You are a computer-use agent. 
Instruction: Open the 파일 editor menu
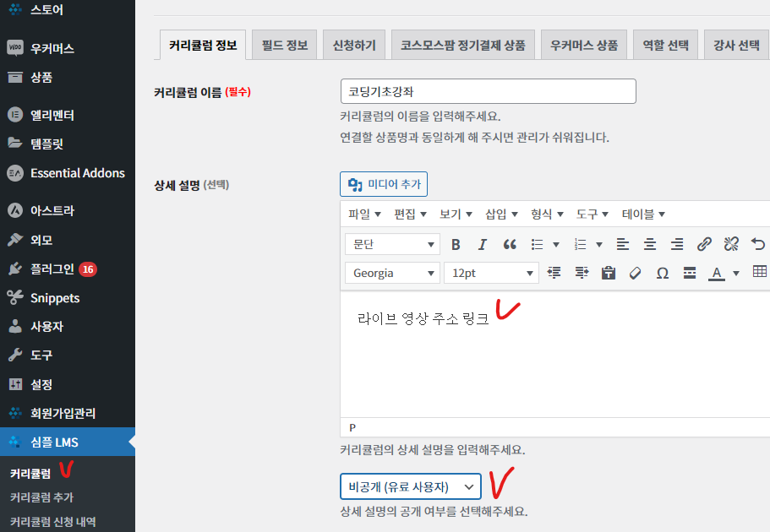(x=364, y=214)
